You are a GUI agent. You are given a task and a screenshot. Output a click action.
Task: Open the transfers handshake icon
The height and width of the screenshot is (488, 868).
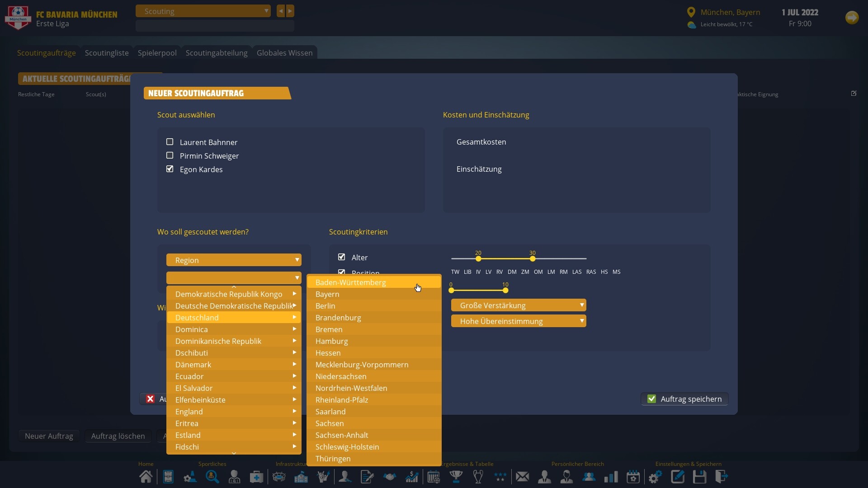(x=390, y=477)
